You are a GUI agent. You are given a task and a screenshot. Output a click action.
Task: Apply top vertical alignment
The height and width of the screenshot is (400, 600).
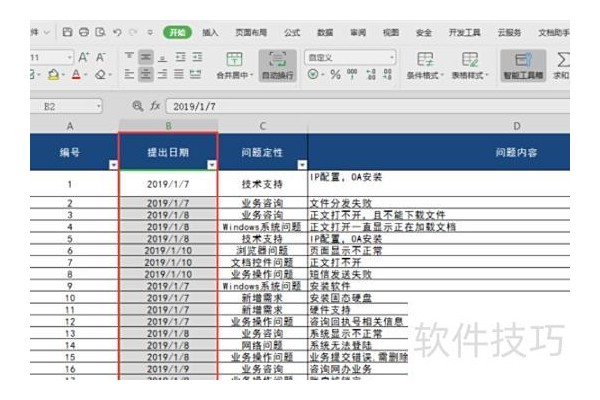129,57
